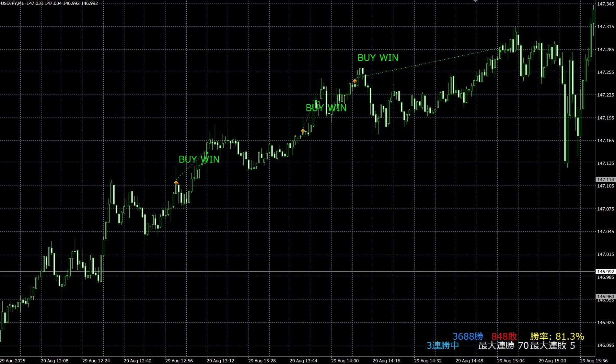Screen dimensions: 616x364
Task: Click the middle BUY WIN label
Action: tap(326, 108)
